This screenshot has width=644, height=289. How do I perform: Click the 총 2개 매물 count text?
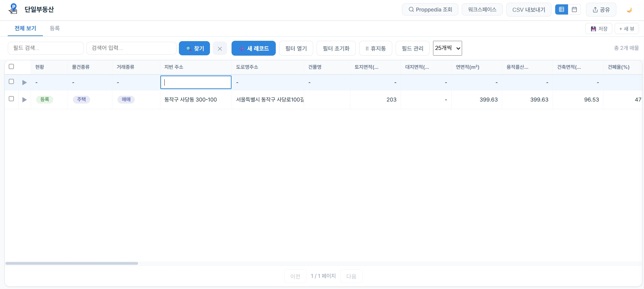click(x=626, y=48)
